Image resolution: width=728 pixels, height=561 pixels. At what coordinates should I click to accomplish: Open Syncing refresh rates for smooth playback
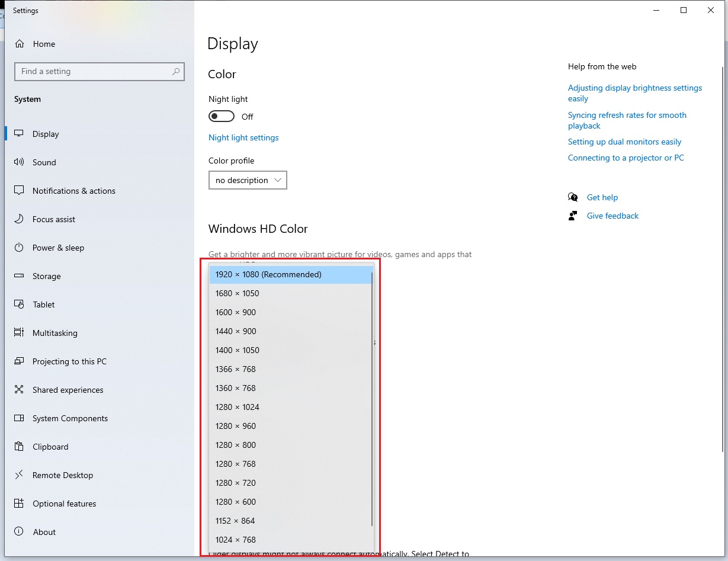pyautogui.click(x=627, y=120)
